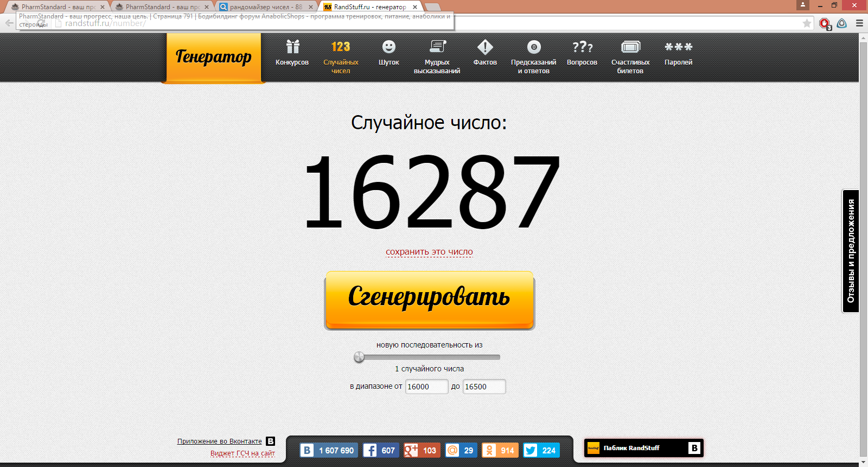Share via the Twitter counter button
Viewport: 868px width, 467px height.
[541, 450]
